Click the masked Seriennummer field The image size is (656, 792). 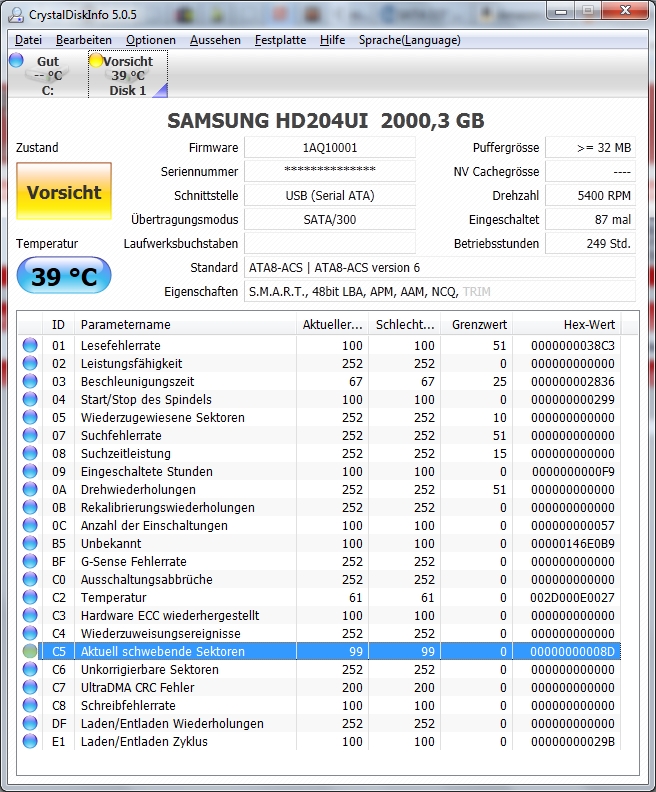[330, 171]
